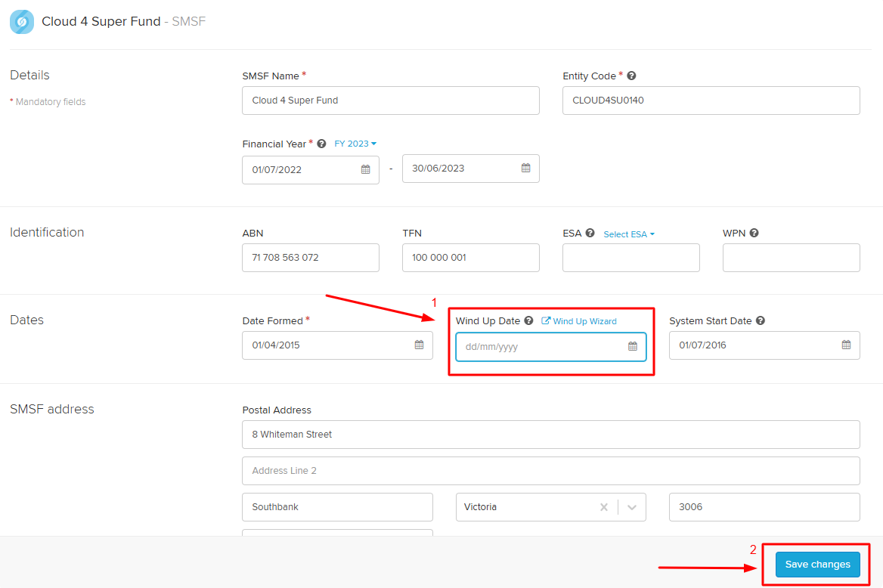Click the ESA help question icon
The height and width of the screenshot is (588, 883).
point(590,234)
